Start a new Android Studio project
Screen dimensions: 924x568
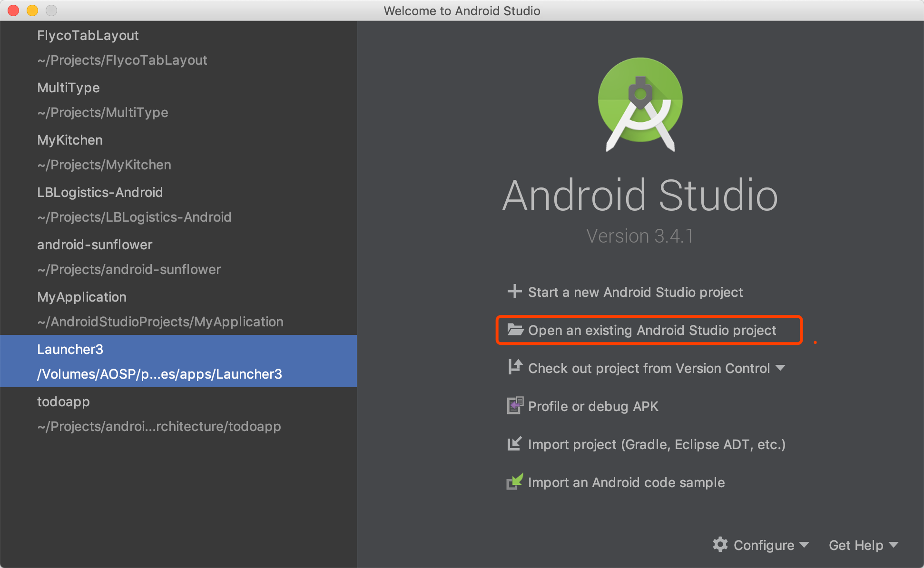[635, 292]
